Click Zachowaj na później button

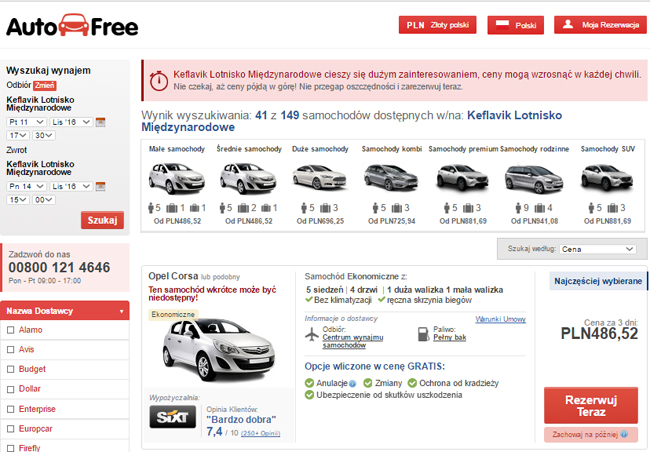[591, 434]
